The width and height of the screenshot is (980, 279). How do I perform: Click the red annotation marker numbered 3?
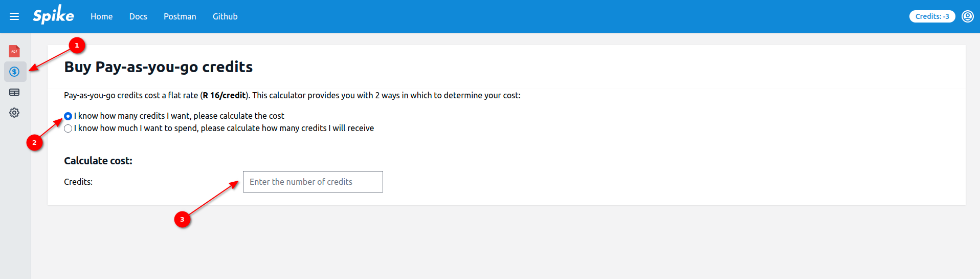182,219
